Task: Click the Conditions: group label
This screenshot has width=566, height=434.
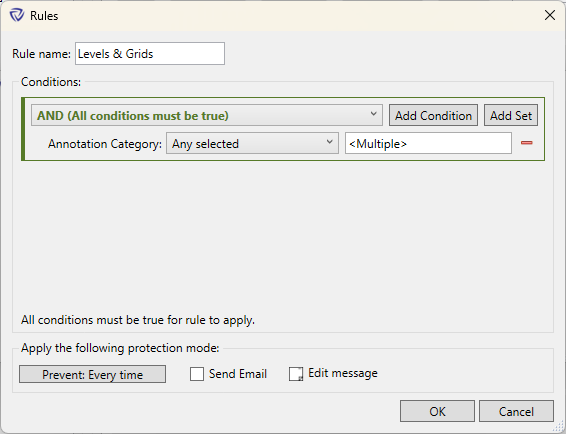Action: [x=51, y=82]
